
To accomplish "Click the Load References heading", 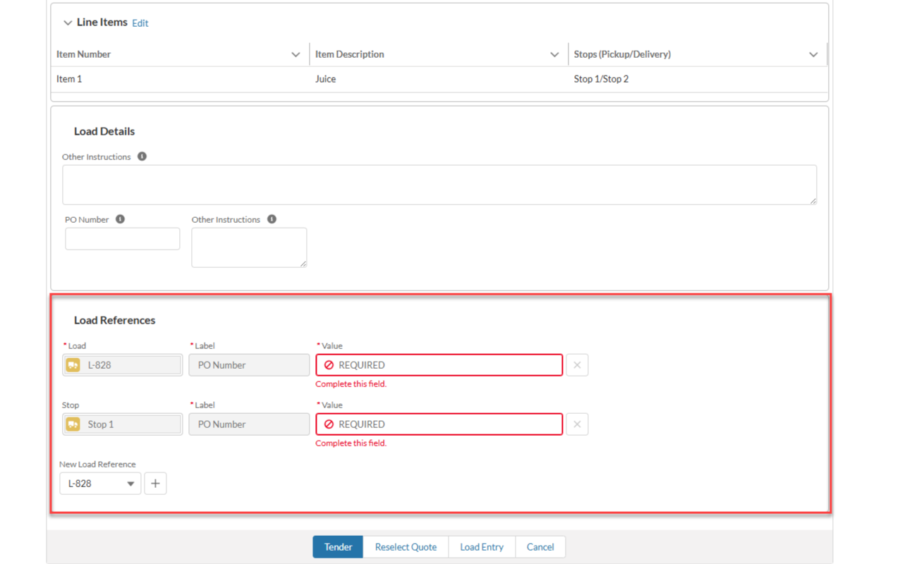I will click(114, 320).
